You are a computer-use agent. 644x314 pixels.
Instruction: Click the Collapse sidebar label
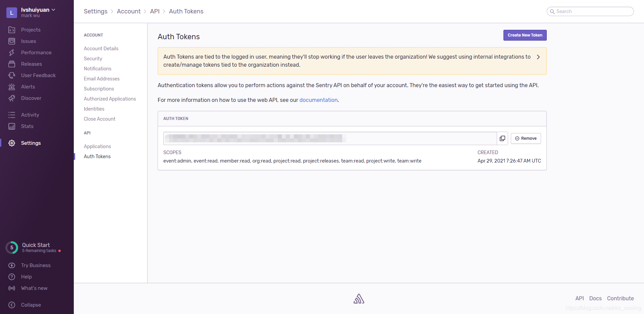tap(31, 305)
